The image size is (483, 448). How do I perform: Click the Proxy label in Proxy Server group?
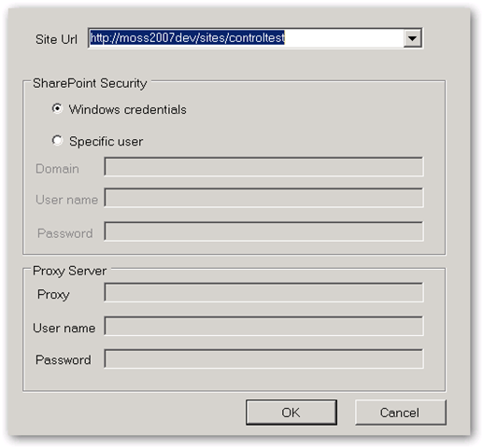click(53, 295)
